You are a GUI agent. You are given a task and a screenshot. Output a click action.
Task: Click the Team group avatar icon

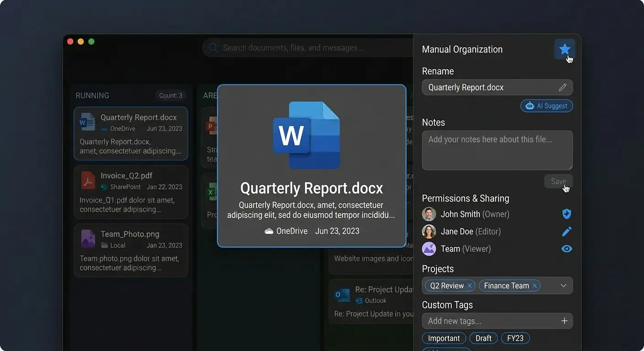click(429, 249)
